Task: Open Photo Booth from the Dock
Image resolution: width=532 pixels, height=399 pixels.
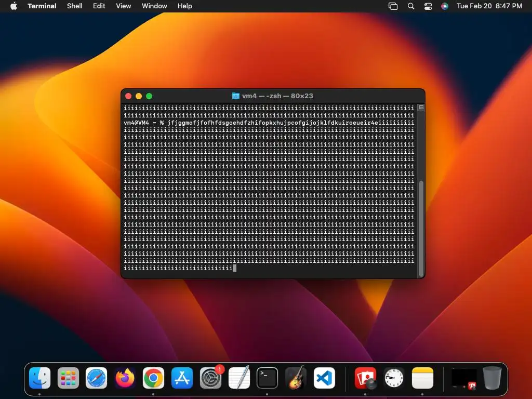Action: point(365,378)
